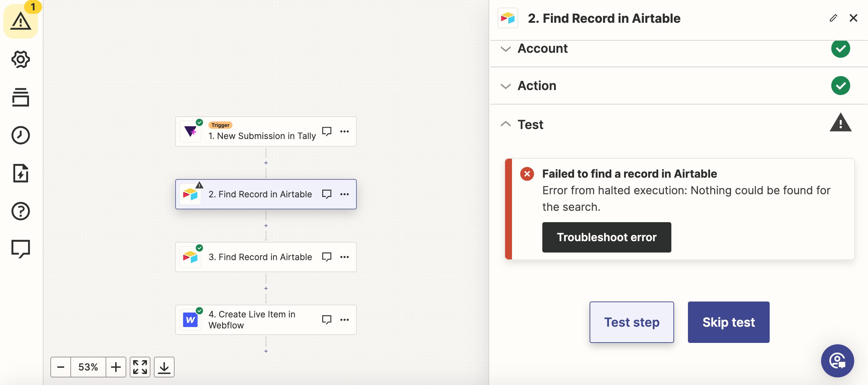Image resolution: width=868 pixels, height=385 pixels.
Task: Open the comments speech bubble in sidebar
Action: [21, 249]
